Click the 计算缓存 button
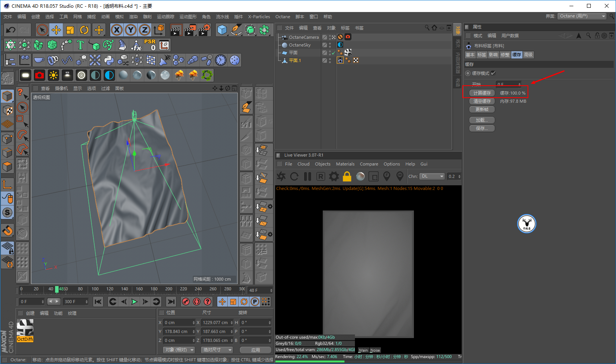This screenshot has height=364, width=616. pos(482,93)
